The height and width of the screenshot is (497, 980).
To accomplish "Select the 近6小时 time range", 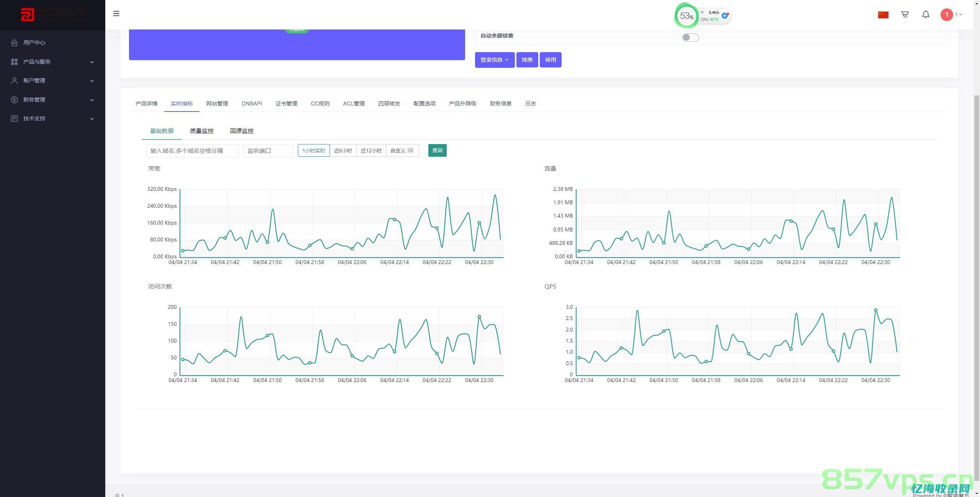I will [343, 151].
